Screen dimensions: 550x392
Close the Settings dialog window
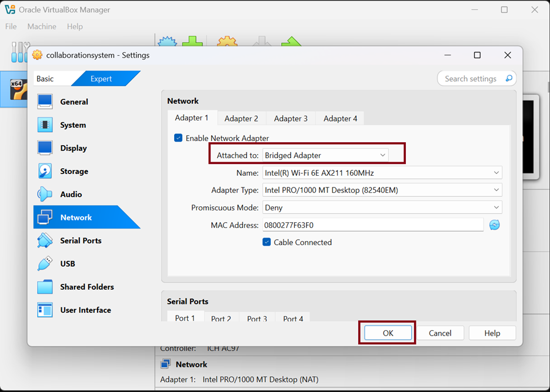tap(508, 55)
